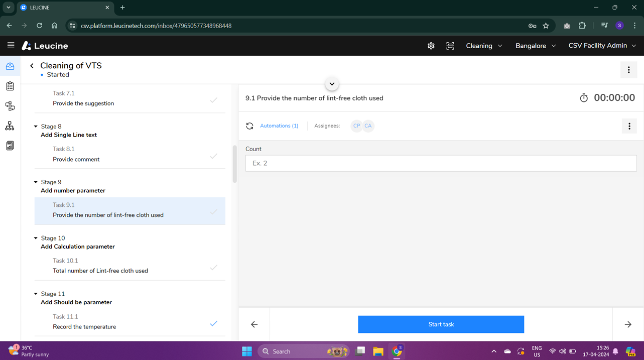Screen dimensions: 644x360
Task: Show hidden system tray icons
Action: [x=494, y=351]
